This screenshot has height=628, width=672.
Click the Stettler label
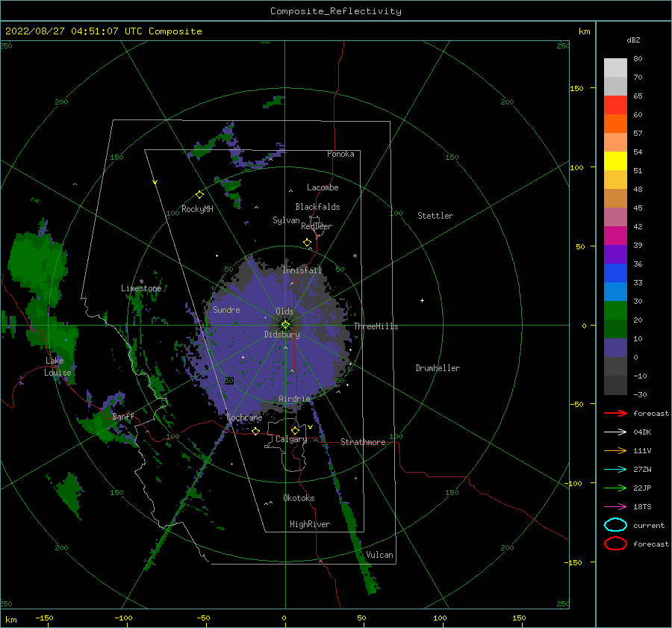click(x=435, y=216)
